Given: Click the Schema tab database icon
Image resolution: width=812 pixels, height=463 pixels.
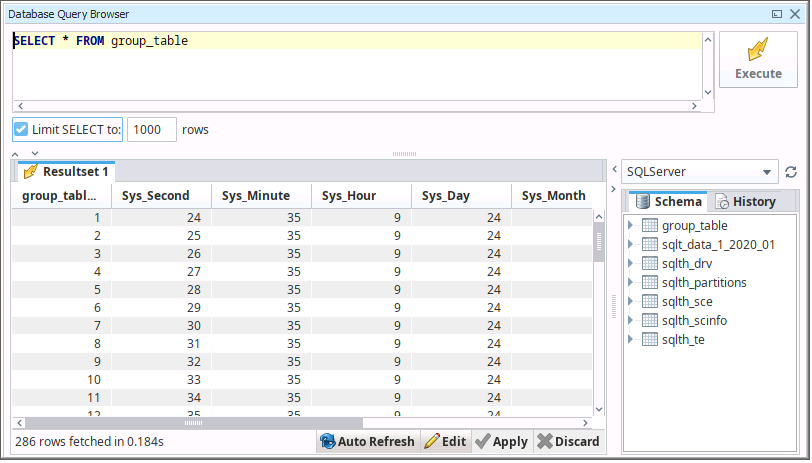Looking at the screenshot, I should [643, 201].
